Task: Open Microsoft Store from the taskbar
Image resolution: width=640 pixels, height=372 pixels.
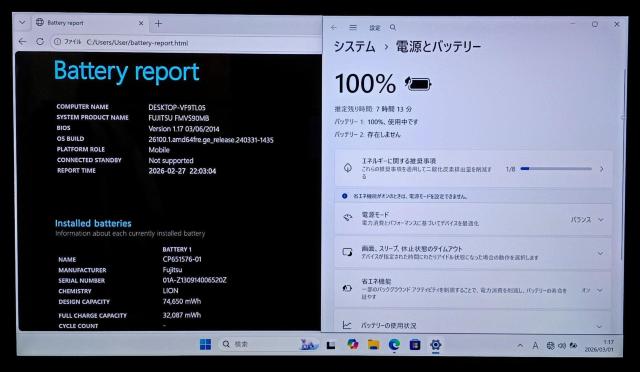Action: [x=415, y=345]
